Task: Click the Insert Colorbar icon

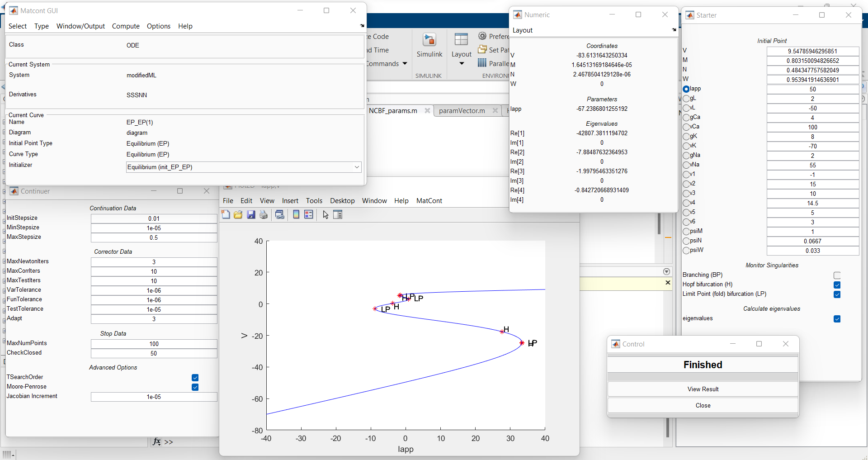Action: point(296,215)
